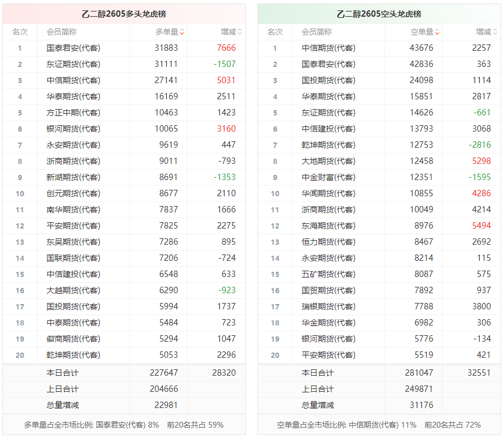This screenshot has width=504, height=438.
Task: Select green change value -923
Action: point(227,290)
